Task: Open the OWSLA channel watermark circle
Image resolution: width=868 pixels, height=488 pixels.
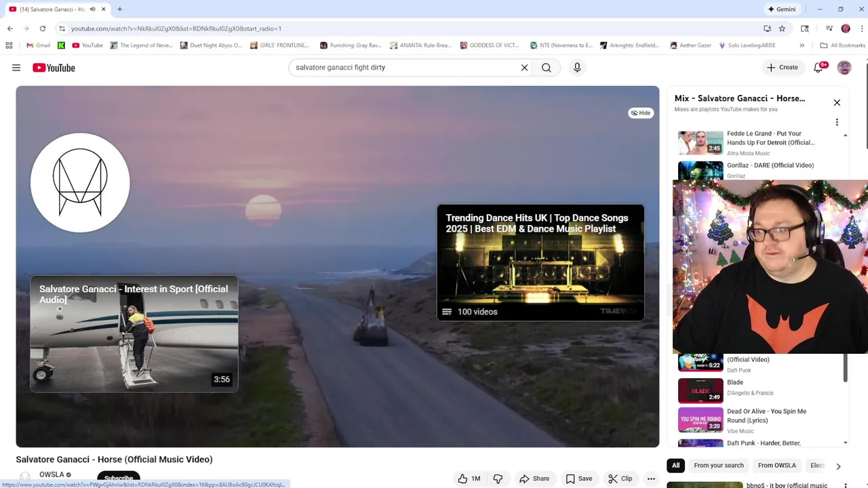Action: [80, 182]
